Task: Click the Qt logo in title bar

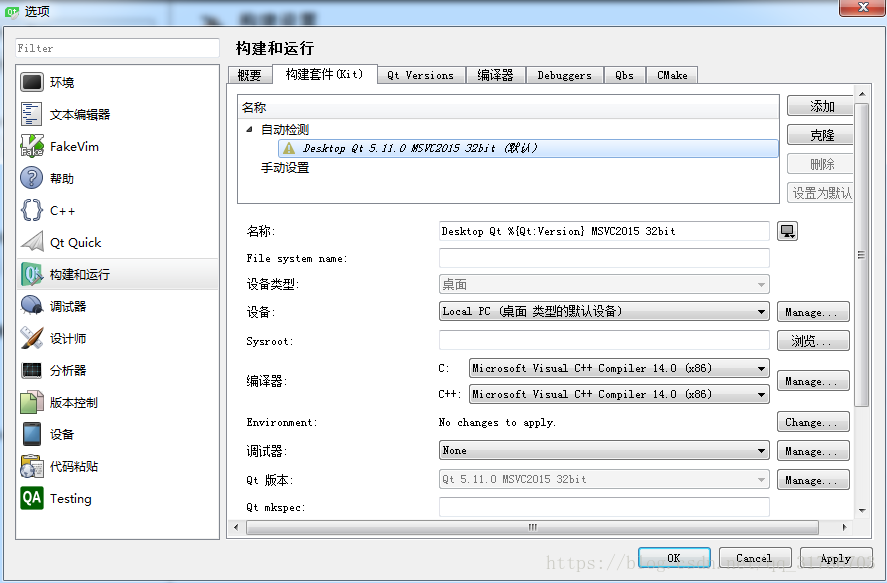Action: tap(12, 11)
